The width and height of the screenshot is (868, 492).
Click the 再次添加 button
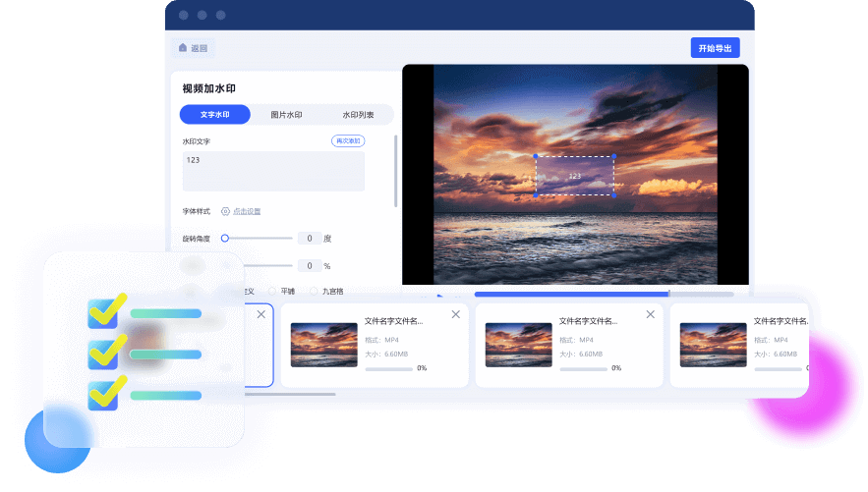coord(348,141)
